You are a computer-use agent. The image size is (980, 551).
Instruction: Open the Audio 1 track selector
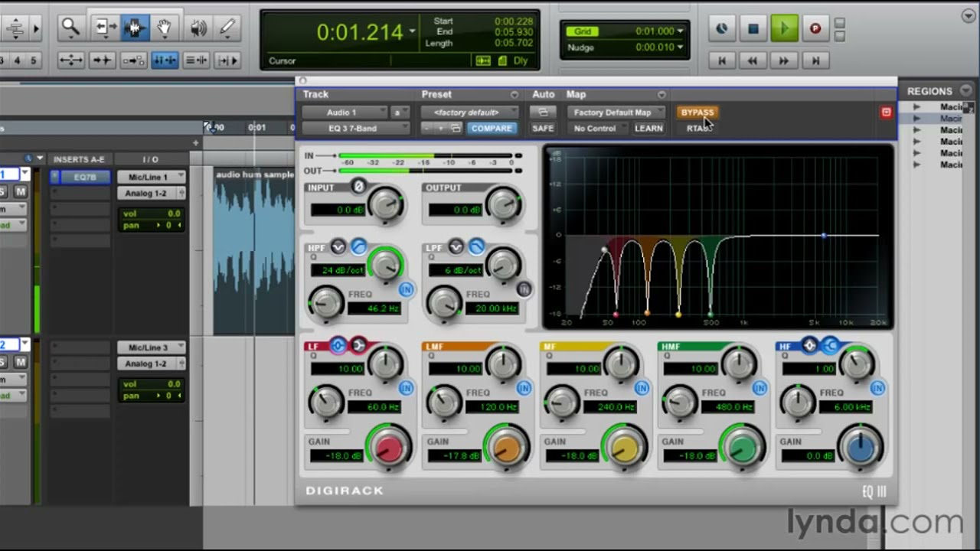click(x=345, y=112)
